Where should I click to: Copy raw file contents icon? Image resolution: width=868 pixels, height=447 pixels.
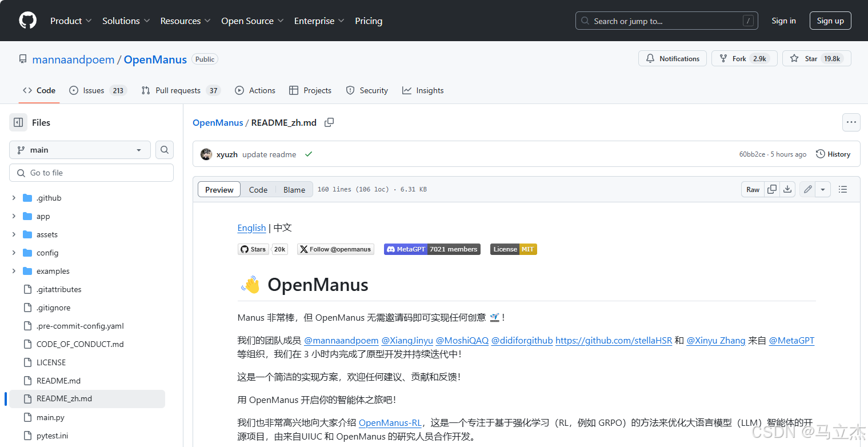click(772, 189)
